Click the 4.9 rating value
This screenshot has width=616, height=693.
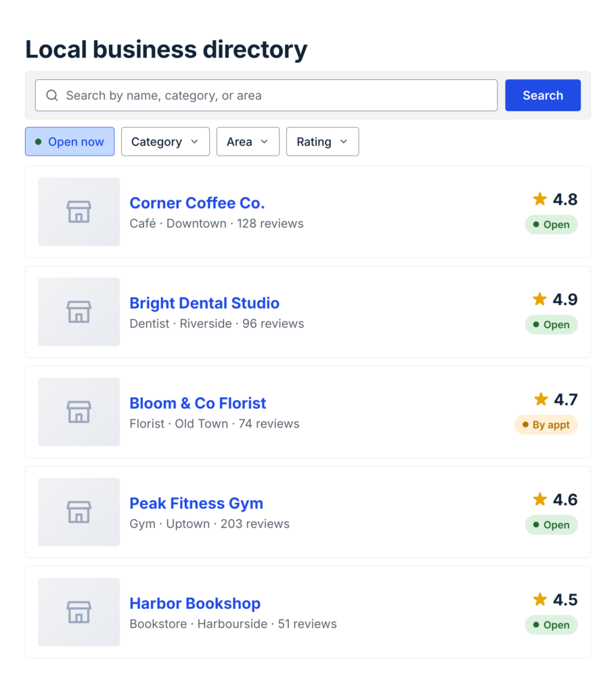[x=565, y=300]
